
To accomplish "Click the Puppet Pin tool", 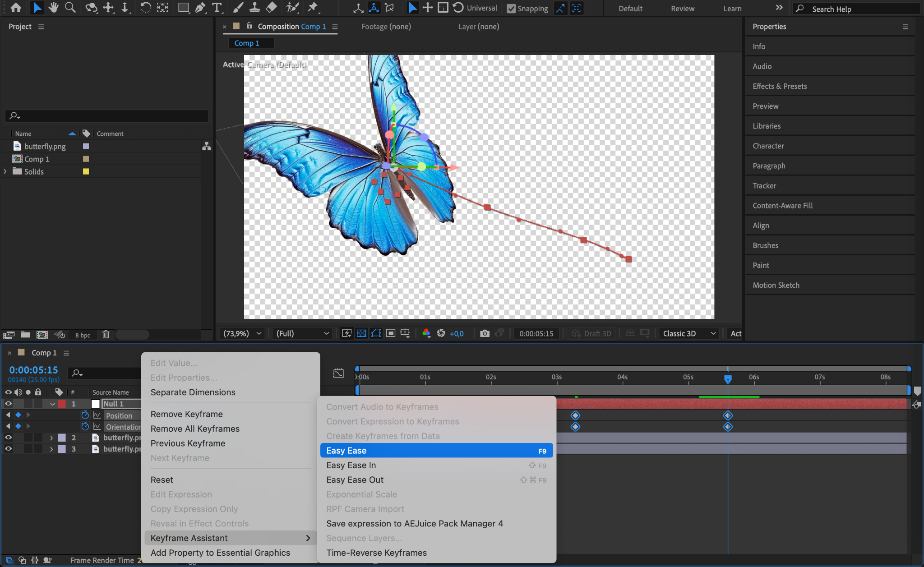I will [312, 8].
